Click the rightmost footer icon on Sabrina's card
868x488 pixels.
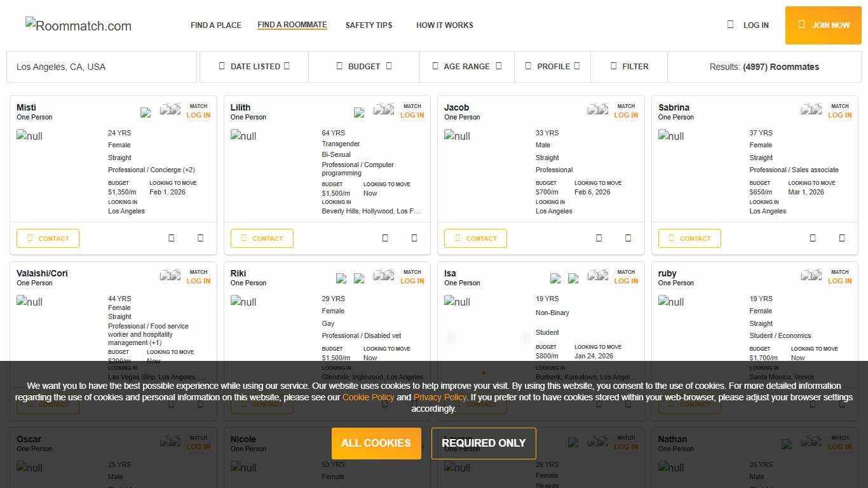coord(842,238)
